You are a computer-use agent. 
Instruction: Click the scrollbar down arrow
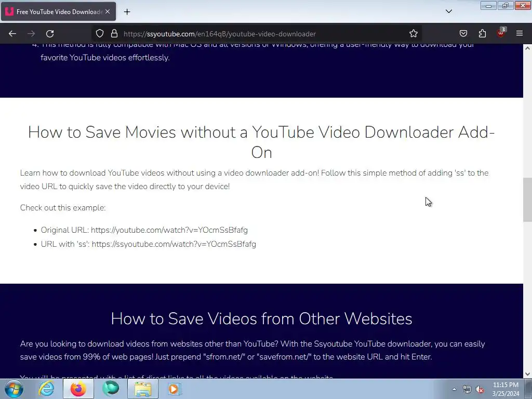527,374
